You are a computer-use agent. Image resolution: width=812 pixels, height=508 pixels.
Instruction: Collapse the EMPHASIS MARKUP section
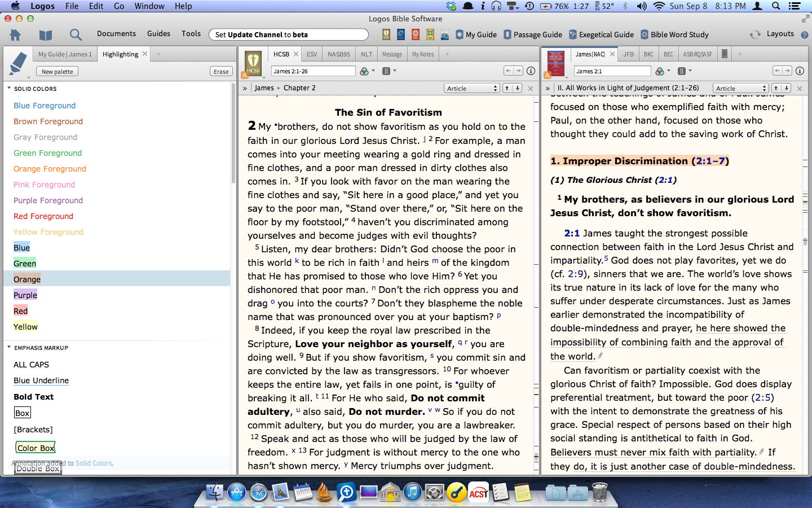9,348
